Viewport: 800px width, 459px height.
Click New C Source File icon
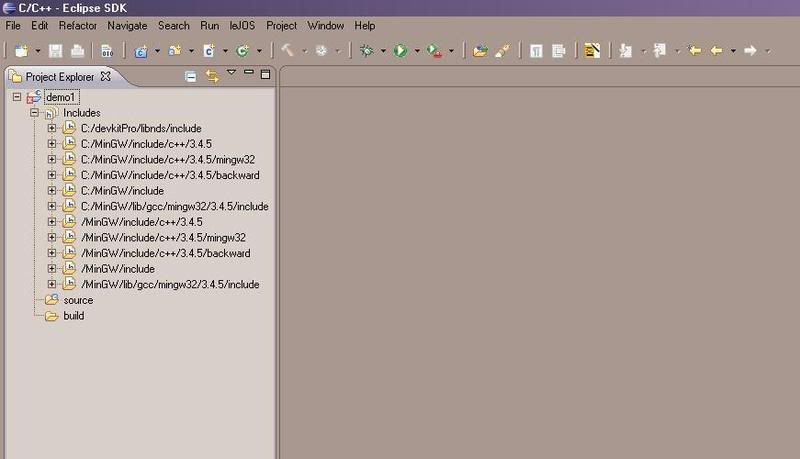[x=209, y=50]
